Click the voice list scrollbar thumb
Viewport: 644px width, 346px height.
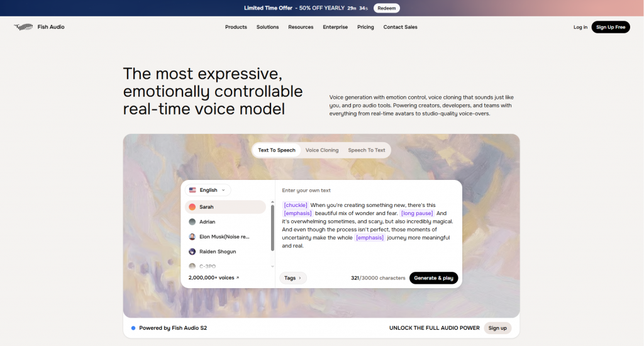pos(272,228)
